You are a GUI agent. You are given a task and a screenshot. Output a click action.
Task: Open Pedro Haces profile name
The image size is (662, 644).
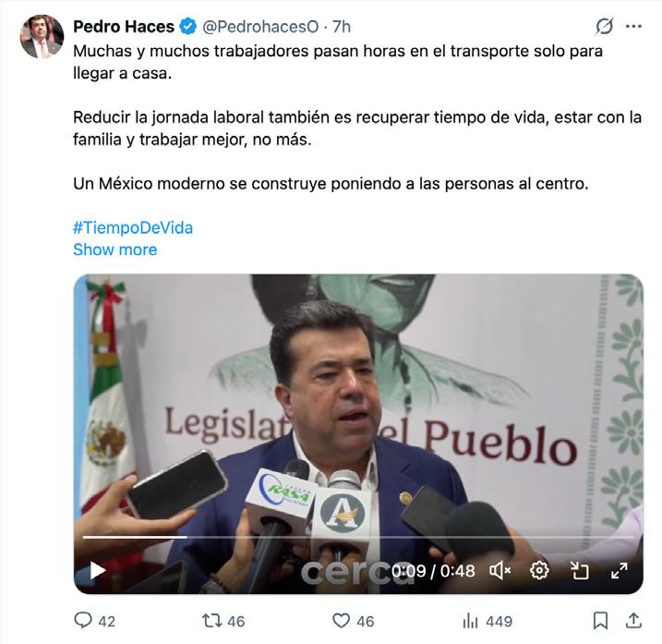tap(124, 26)
